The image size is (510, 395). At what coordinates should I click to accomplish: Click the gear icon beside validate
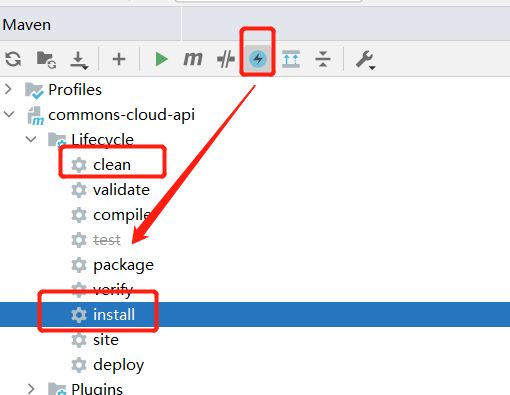pyautogui.click(x=79, y=190)
